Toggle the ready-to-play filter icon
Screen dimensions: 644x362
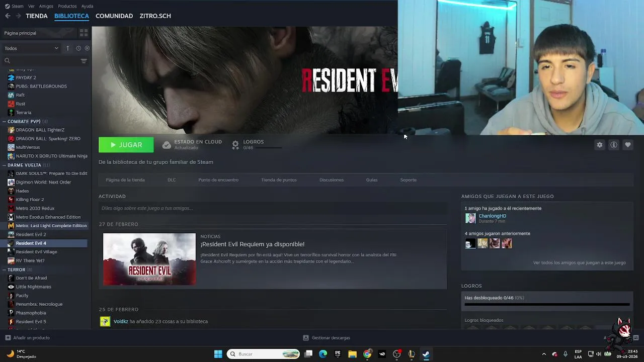coord(87,48)
